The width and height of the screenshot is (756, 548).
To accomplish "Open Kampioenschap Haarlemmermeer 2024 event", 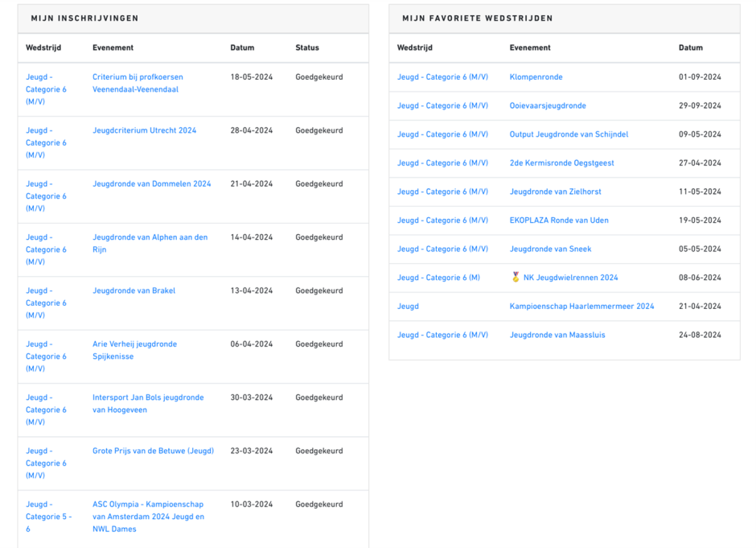I will tap(581, 307).
